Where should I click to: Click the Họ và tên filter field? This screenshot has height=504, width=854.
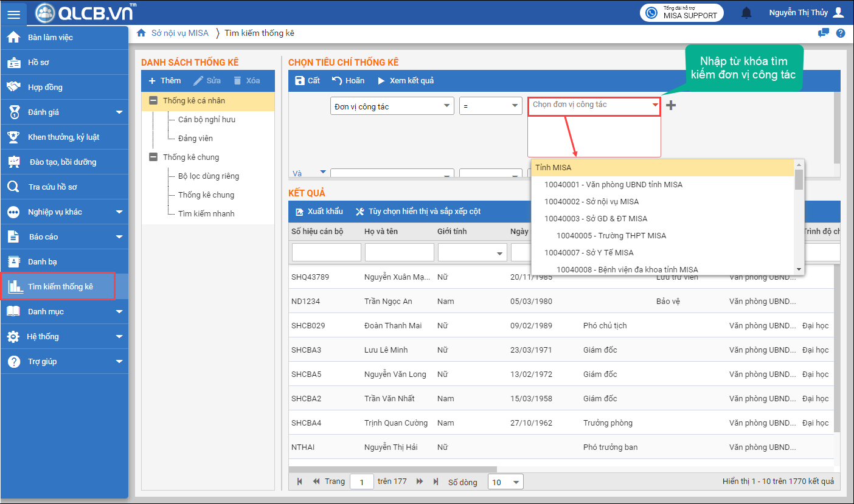399,252
